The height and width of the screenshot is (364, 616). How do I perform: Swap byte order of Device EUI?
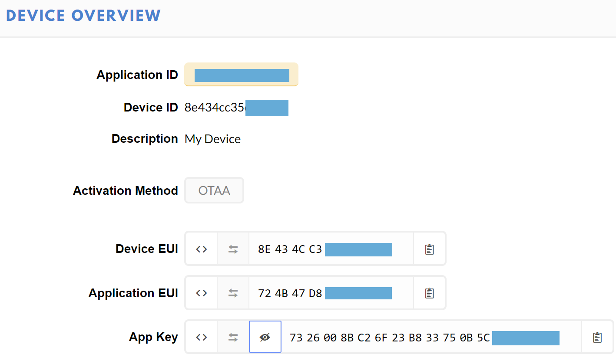[x=233, y=249]
